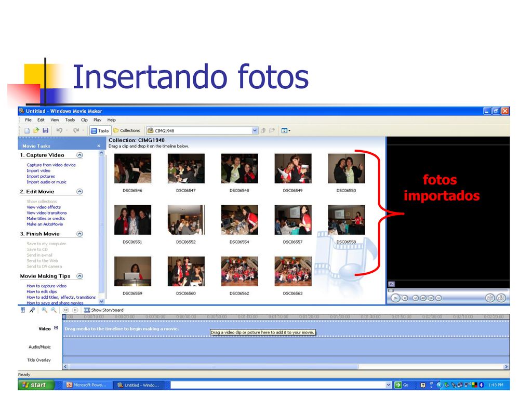Click the New Project toolbar icon

coord(27,130)
